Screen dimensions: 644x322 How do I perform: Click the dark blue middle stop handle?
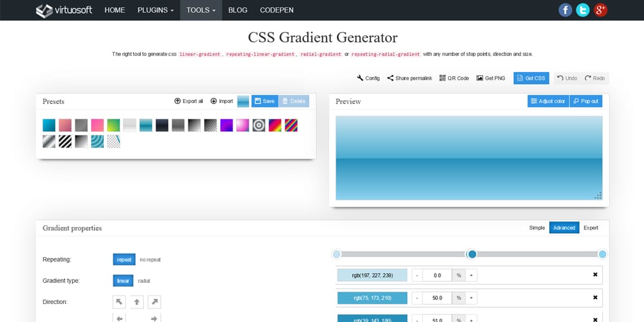[x=472, y=254]
